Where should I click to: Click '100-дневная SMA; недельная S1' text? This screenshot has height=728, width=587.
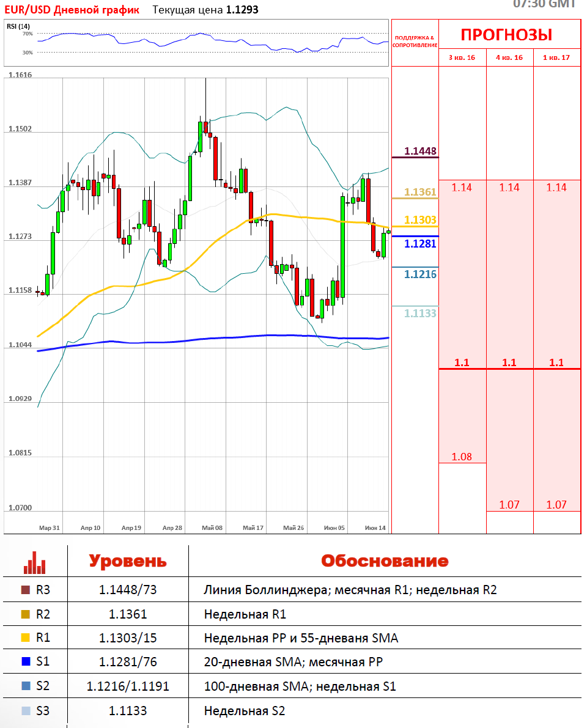click(300, 686)
